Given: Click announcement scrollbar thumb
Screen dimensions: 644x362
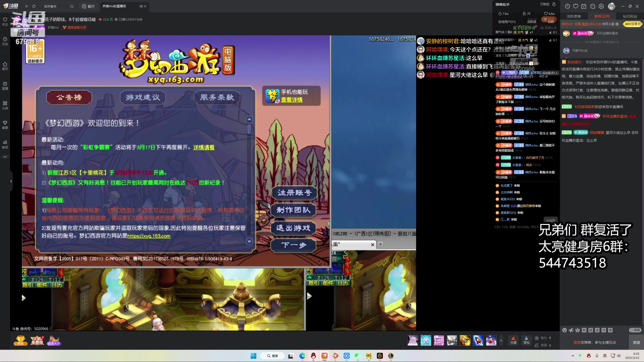Looking at the screenshot, I should [x=249, y=130].
